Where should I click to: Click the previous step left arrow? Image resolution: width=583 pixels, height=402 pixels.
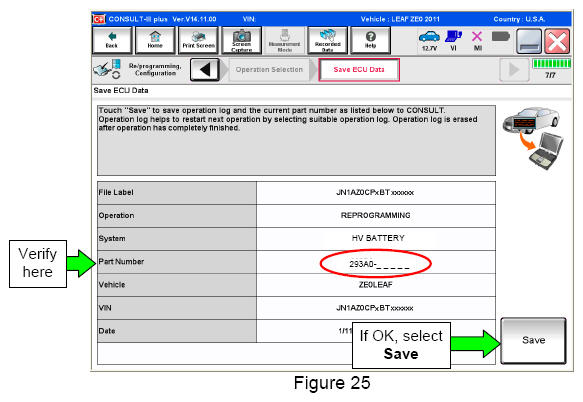pos(204,70)
